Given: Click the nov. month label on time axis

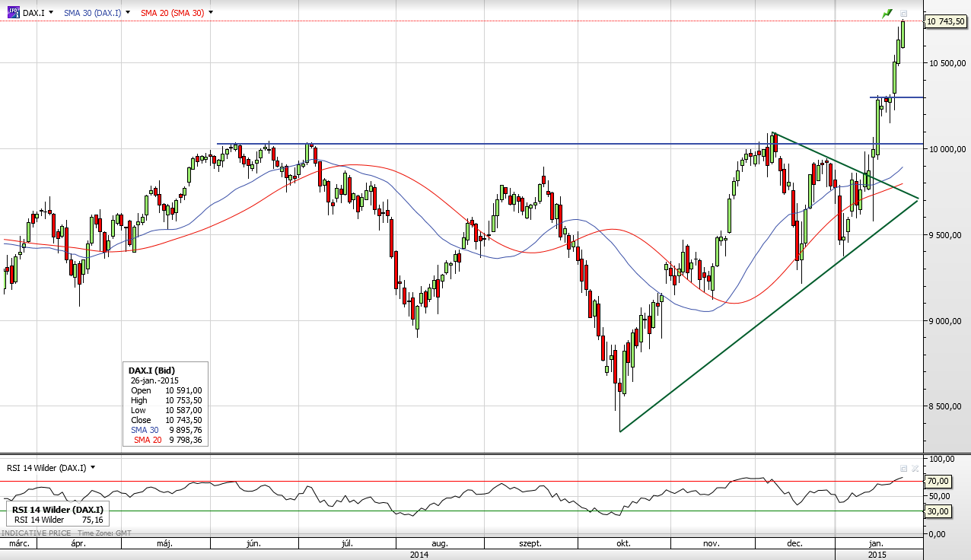Looking at the screenshot, I should point(712,543).
